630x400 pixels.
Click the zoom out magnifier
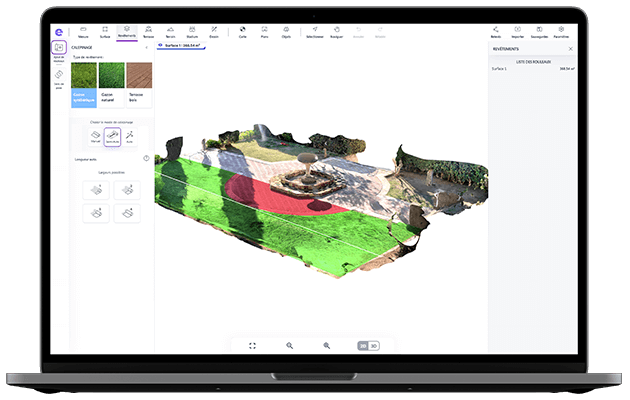[x=289, y=346]
